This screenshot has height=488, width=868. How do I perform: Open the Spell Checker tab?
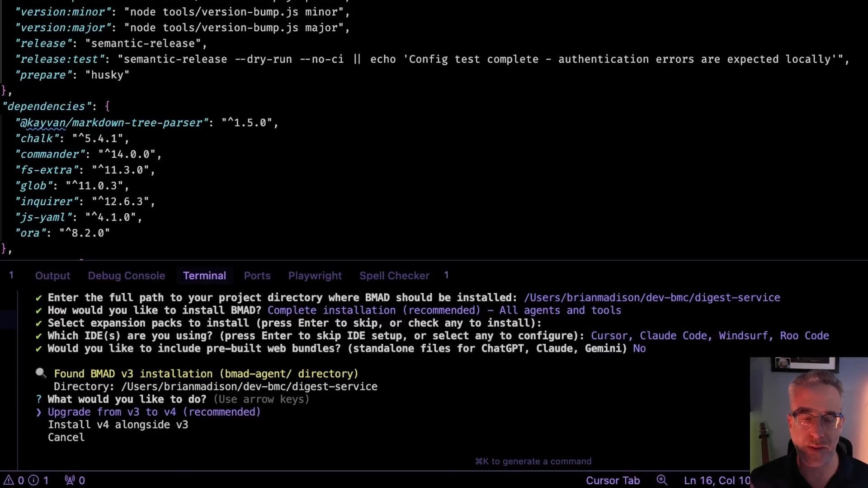click(x=394, y=276)
